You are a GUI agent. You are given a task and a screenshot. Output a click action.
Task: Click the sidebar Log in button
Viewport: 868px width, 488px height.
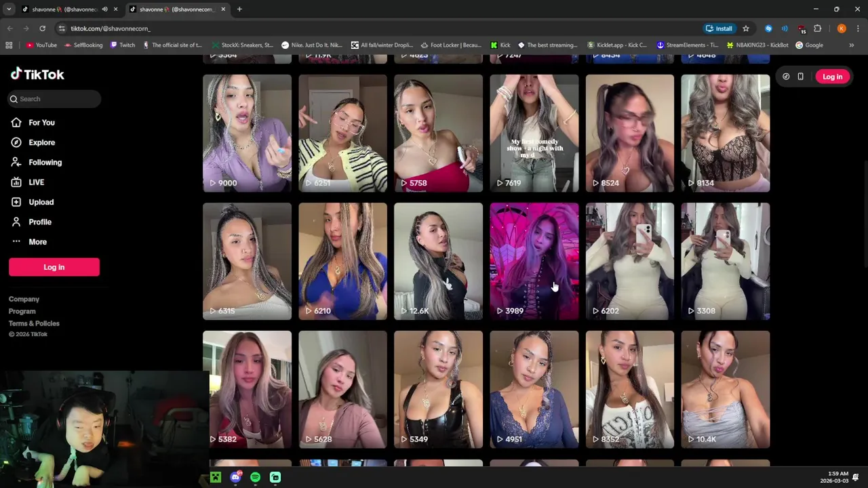54,267
